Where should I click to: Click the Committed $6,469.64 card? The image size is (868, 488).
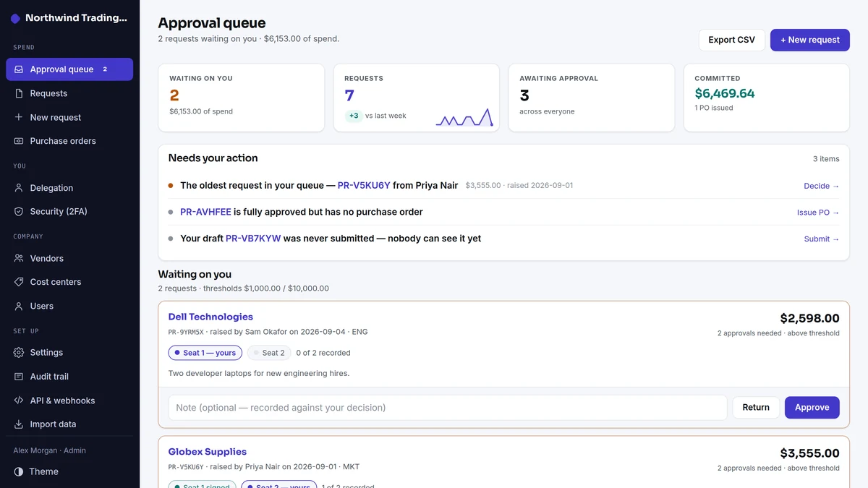(x=767, y=98)
